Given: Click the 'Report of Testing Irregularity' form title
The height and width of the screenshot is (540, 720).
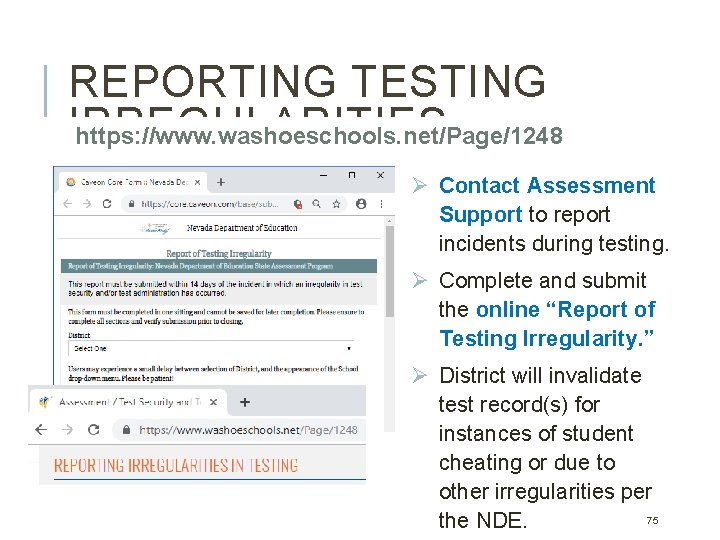Looking at the screenshot, I should pos(219,253).
